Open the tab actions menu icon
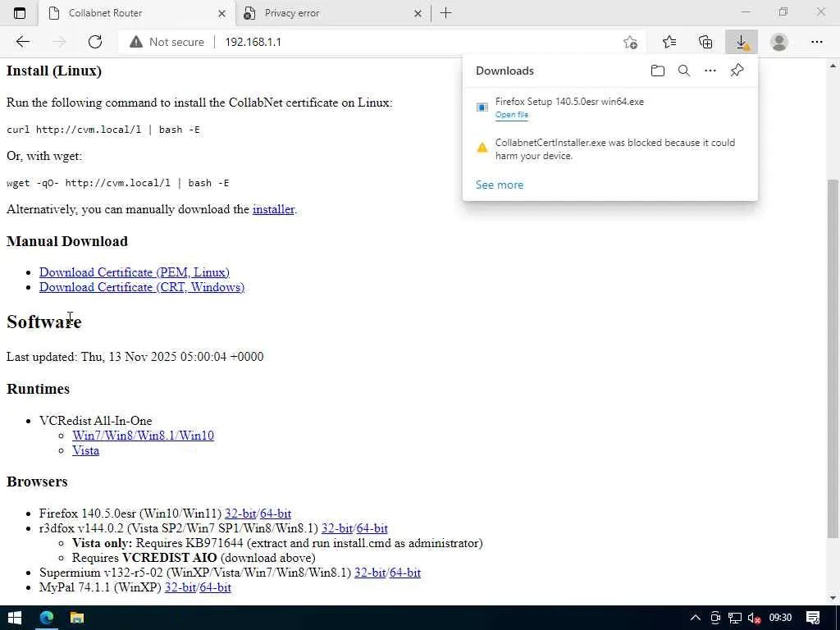The width and height of the screenshot is (840, 630). tap(20, 13)
